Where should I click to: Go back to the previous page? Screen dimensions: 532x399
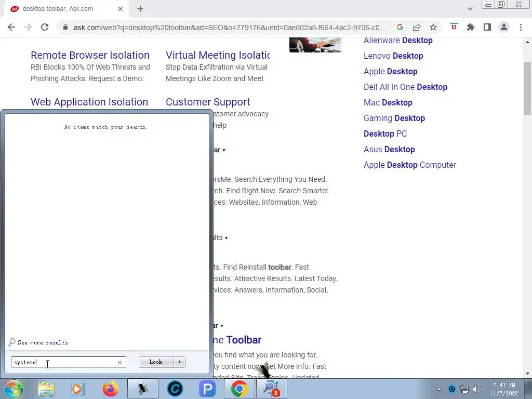tap(11, 27)
